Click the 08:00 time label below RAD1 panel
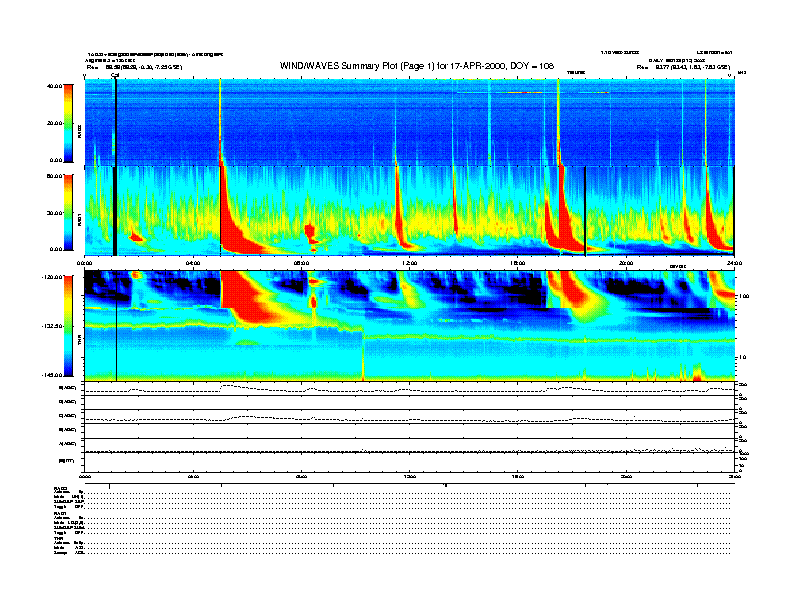Viewport: 792px width, 612px height. point(301,263)
